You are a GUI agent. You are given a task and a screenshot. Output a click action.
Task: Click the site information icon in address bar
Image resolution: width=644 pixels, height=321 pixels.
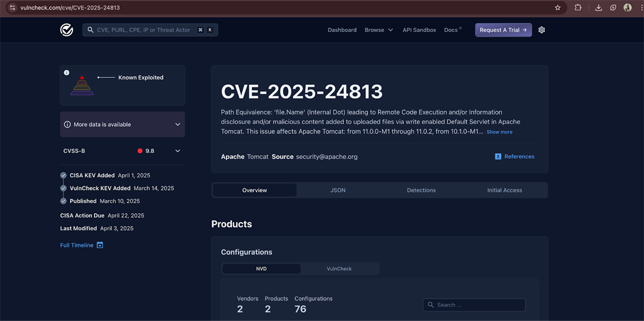coord(12,8)
